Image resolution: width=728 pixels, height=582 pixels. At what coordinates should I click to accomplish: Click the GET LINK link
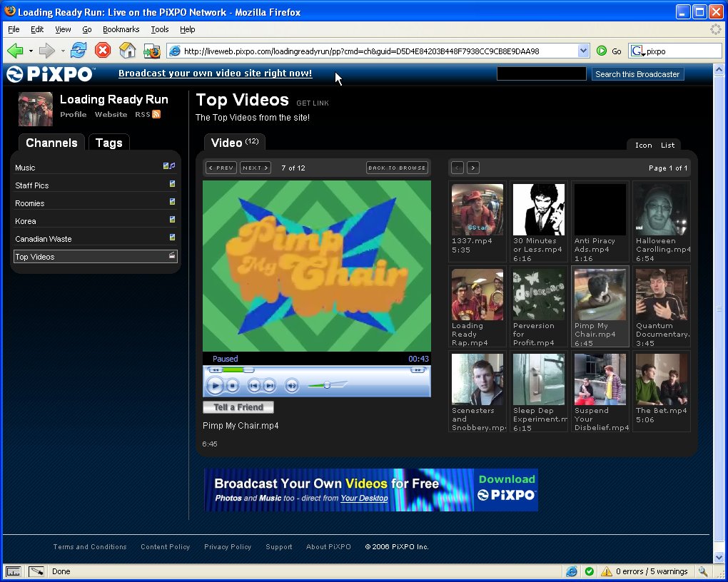click(313, 103)
